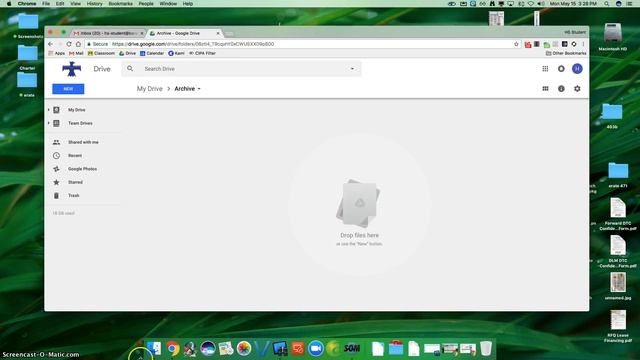Viewport: 640px width, 360px height.
Task: Switch to the Gmail Inbox tab
Action: 108,33
